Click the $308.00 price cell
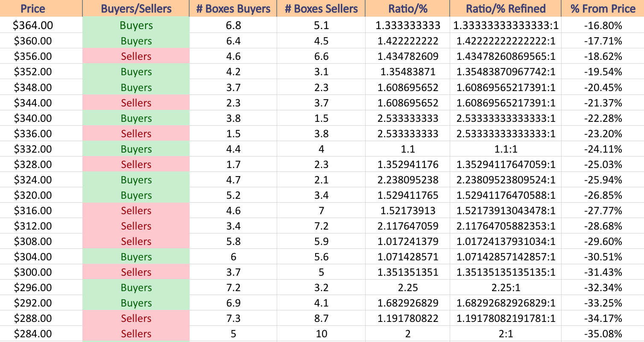644x342 pixels. [41, 241]
